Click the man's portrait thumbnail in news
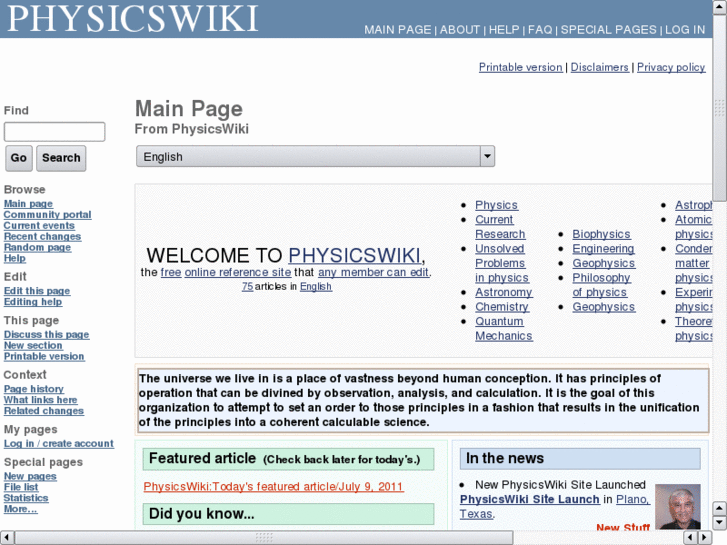The width and height of the screenshot is (727, 545). click(677, 507)
